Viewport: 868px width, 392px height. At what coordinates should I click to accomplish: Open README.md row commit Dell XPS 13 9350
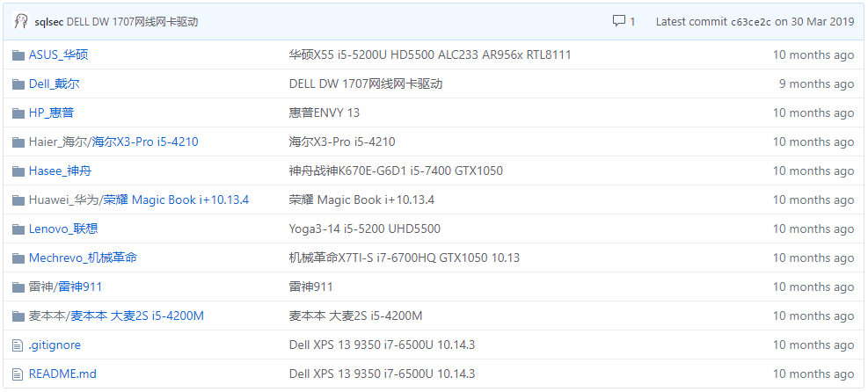382,374
